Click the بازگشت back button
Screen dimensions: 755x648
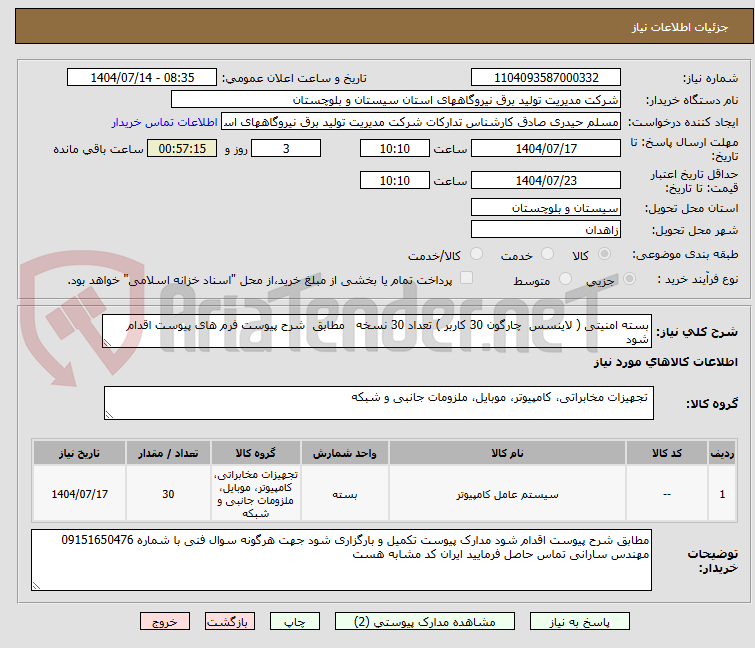point(230,622)
